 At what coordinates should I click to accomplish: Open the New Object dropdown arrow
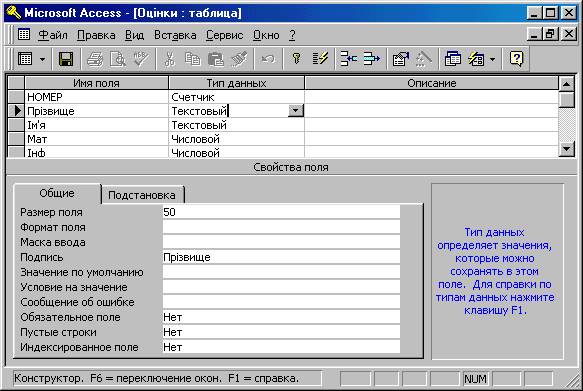tap(493, 59)
